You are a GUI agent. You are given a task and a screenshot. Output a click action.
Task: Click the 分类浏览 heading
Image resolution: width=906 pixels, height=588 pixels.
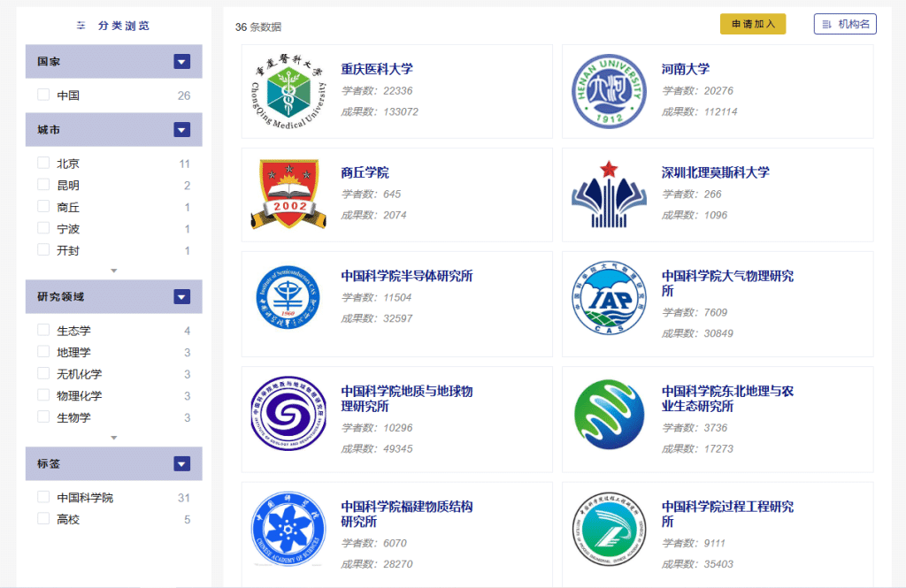click(124, 26)
